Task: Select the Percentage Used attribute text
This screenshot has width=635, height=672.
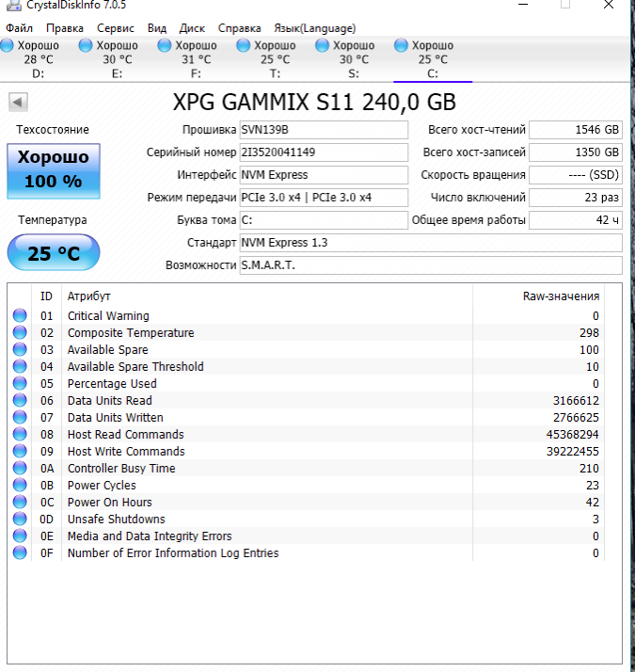Action: coord(112,384)
